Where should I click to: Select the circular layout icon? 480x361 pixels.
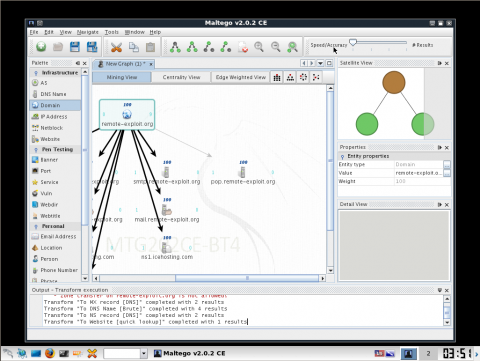[303, 77]
